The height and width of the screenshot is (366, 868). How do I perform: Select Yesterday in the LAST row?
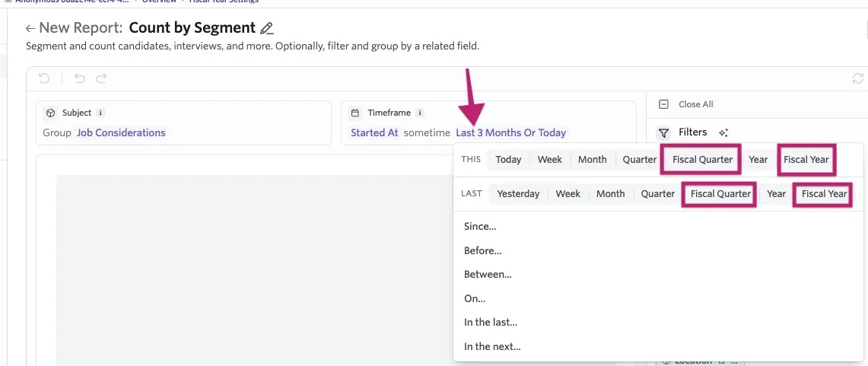518,194
